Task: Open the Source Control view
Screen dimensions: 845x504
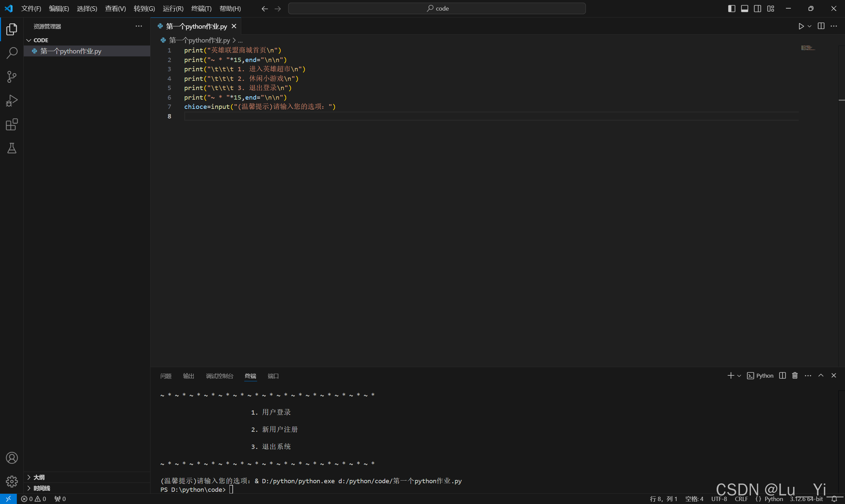Action: pyautogui.click(x=12, y=77)
